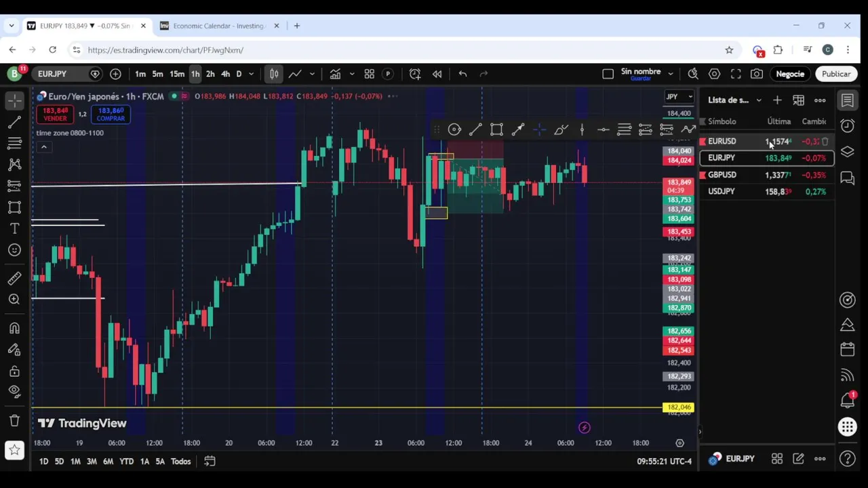Undo the last chart action
Image resolution: width=868 pixels, height=488 pixels.
point(462,74)
